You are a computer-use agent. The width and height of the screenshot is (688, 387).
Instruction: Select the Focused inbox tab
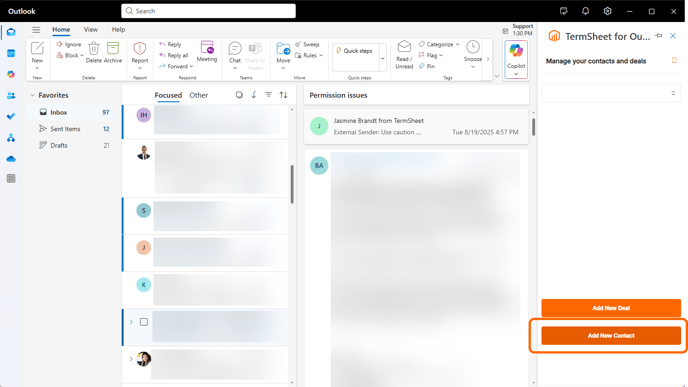pos(168,95)
